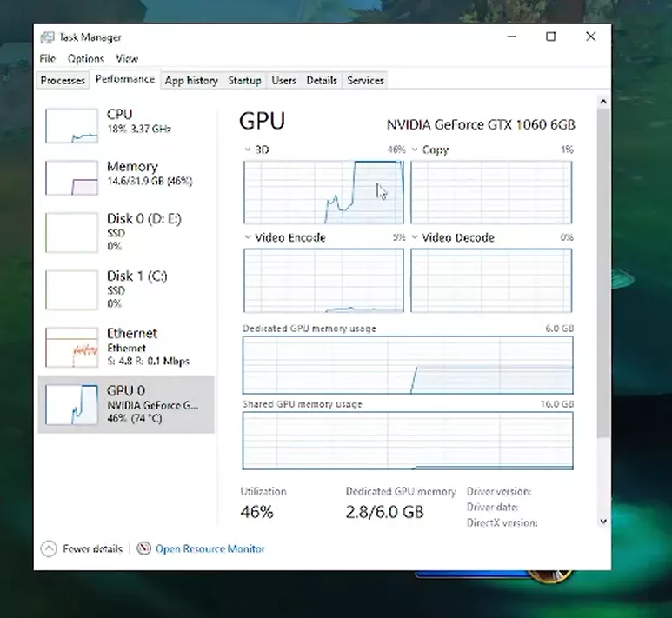Maximize the Task Manager window

(550, 37)
